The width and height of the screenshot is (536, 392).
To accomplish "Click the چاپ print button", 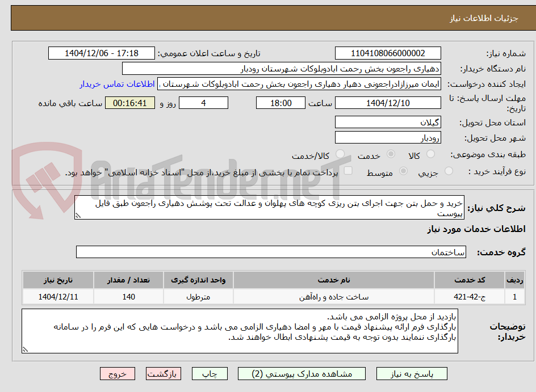I will 210,374.
